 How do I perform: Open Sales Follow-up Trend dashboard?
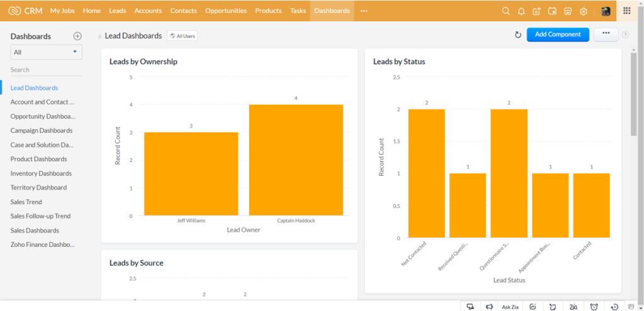pos(40,216)
